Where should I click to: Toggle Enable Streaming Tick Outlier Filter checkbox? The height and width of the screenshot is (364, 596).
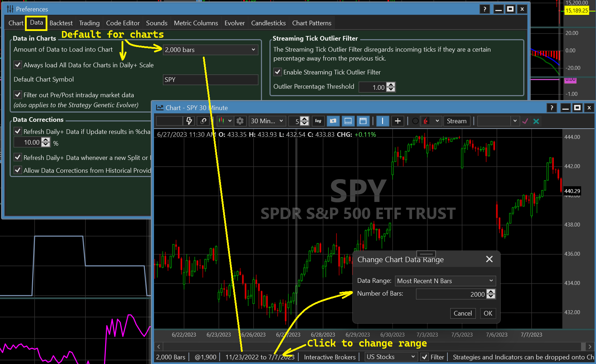tap(278, 72)
